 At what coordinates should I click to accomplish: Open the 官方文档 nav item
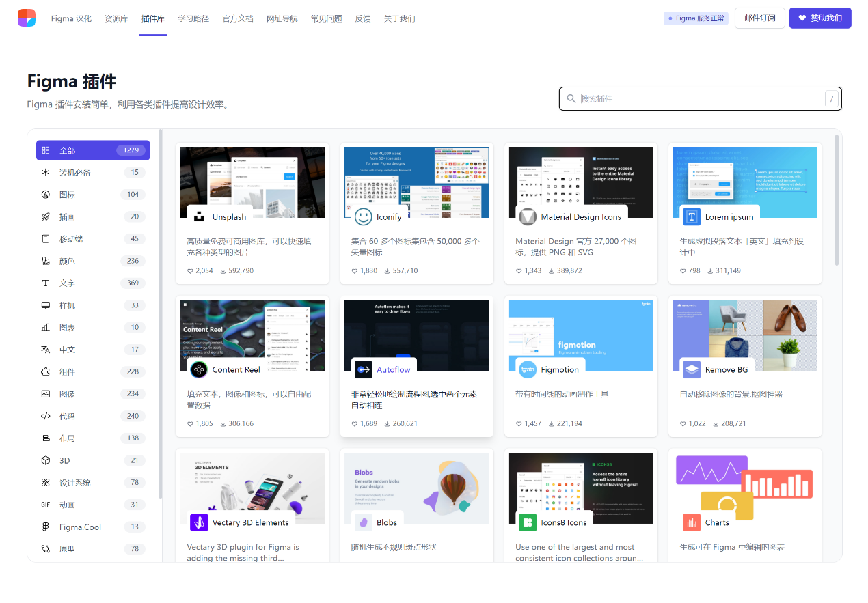click(238, 18)
